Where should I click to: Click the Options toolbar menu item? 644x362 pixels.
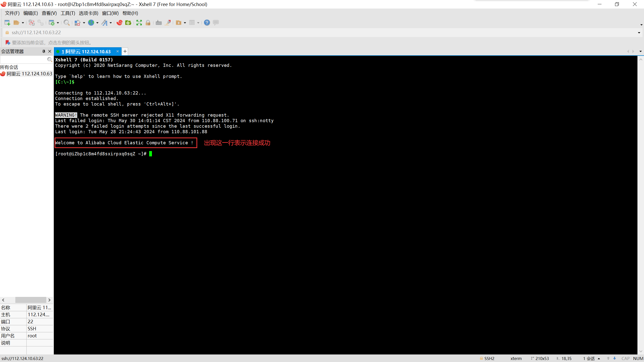(88, 13)
